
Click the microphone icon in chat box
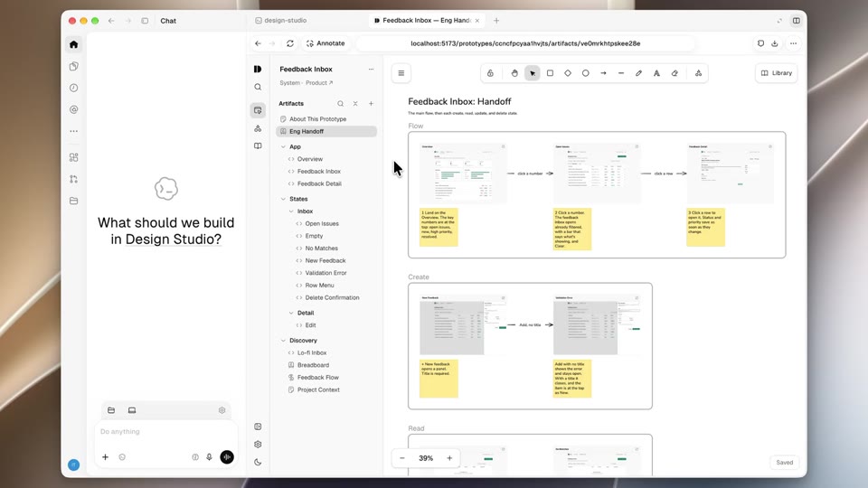[209, 457]
